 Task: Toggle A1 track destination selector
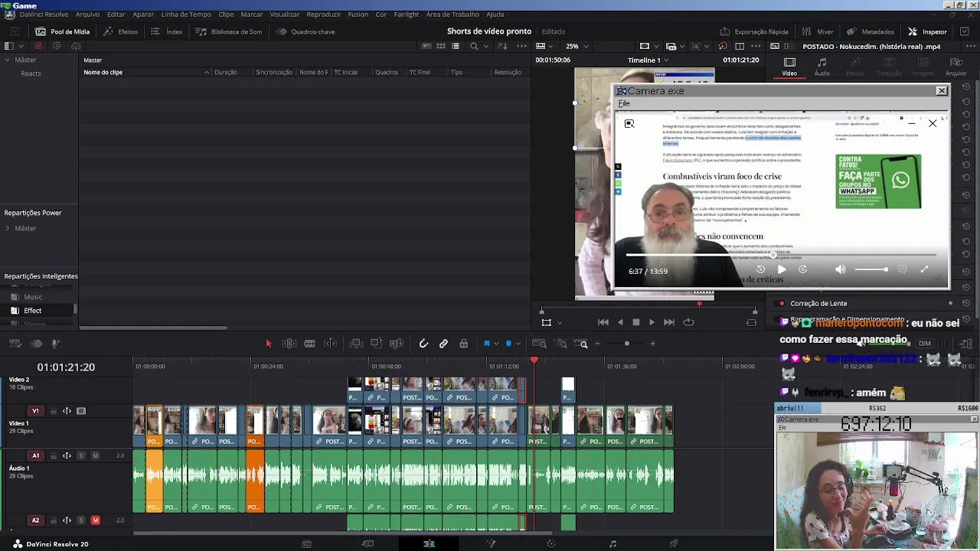pyautogui.click(x=35, y=455)
